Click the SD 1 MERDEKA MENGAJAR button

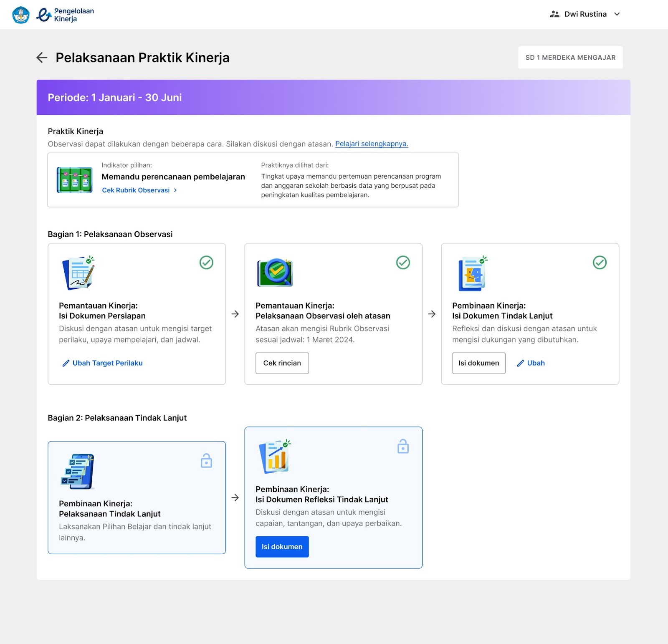click(x=570, y=58)
